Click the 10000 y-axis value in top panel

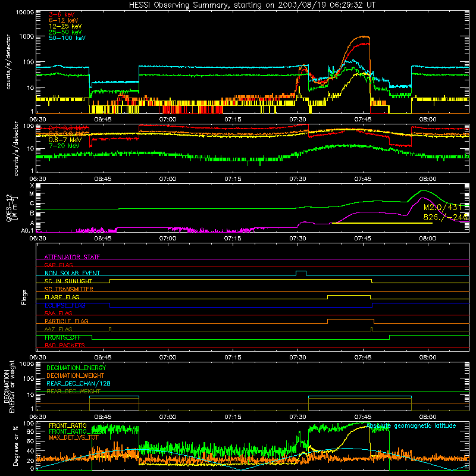[x=25, y=12]
